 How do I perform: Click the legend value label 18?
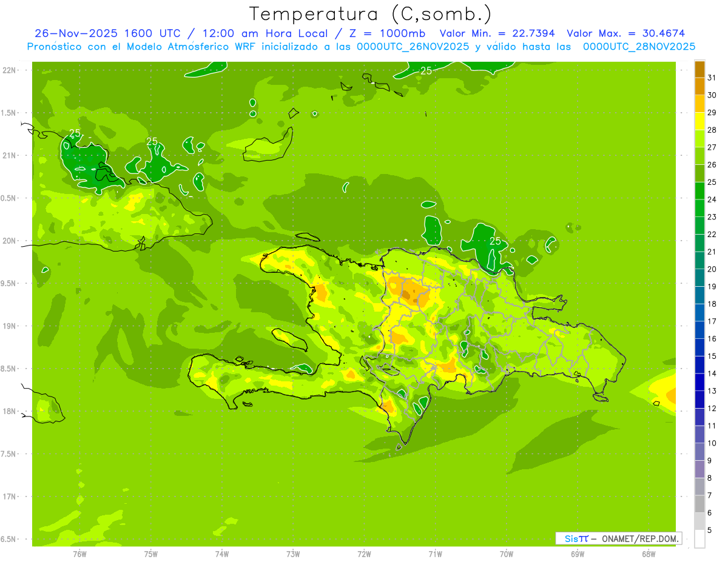(x=712, y=304)
